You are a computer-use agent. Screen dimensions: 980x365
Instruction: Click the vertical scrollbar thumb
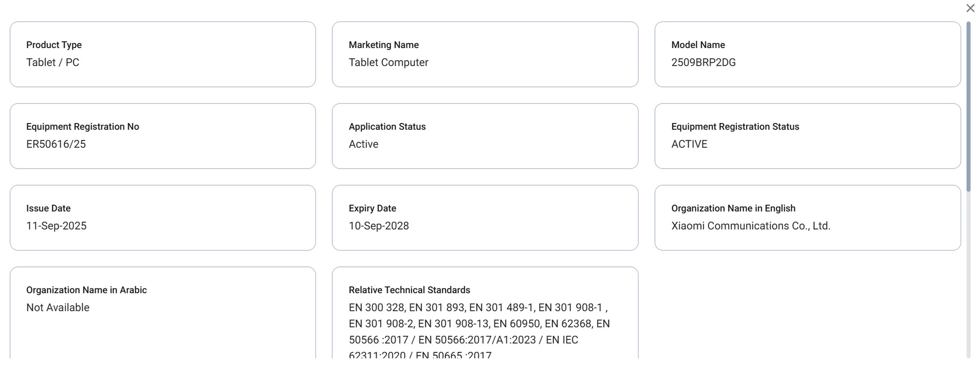click(968, 107)
